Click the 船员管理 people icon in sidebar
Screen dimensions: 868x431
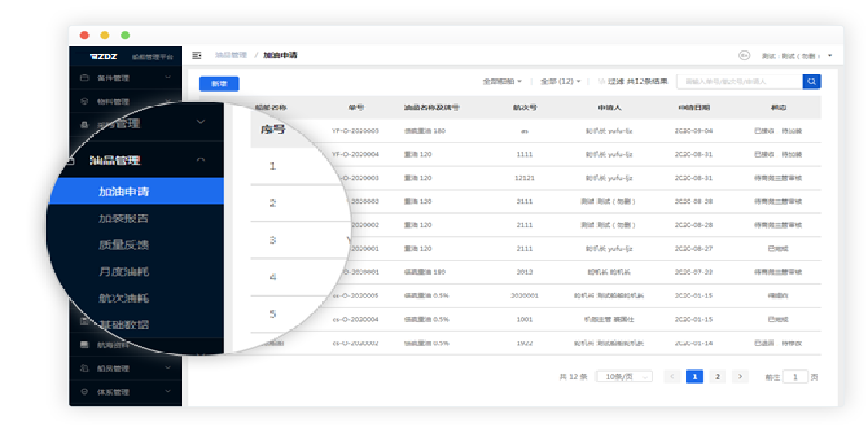[x=84, y=369]
